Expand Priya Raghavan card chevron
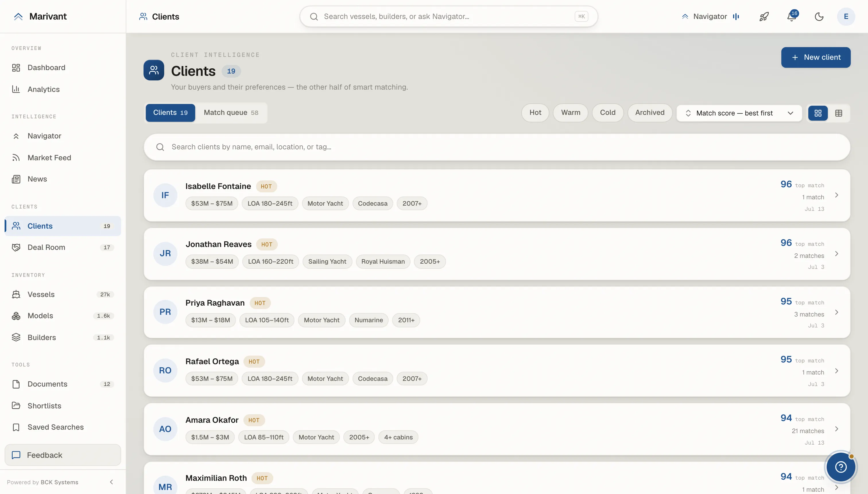The width and height of the screenshot is (868, 494). coord(836,312)
